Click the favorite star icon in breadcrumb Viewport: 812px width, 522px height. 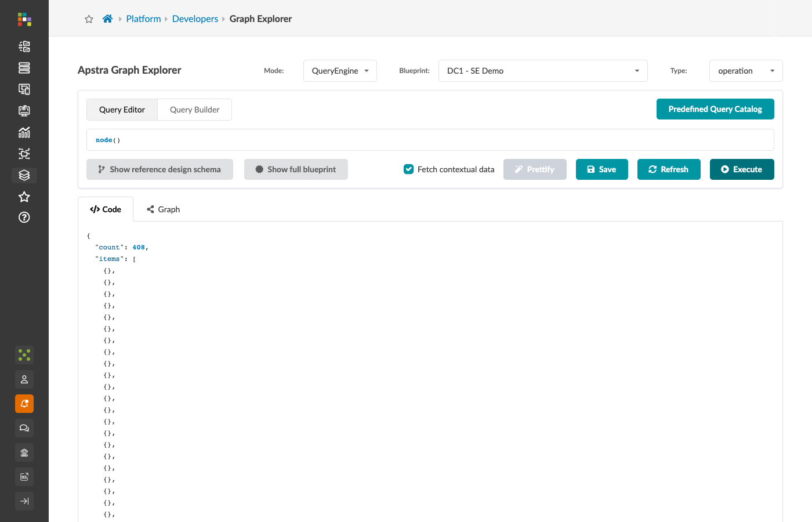point(89,19)
